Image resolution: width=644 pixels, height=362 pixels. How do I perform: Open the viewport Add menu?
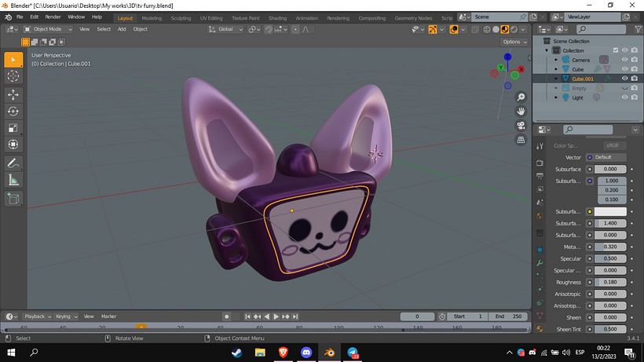click(x=122, y=29)
